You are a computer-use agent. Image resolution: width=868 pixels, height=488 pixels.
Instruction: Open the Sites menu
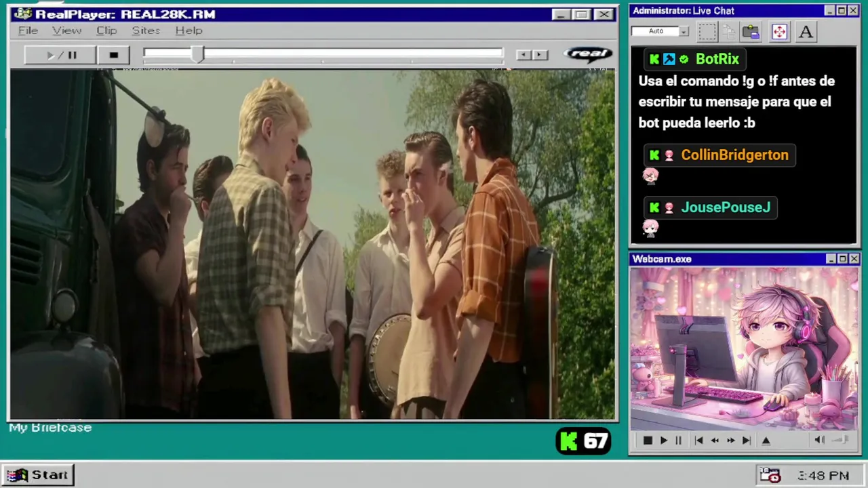pyautogui.click(x=146, y=30)
